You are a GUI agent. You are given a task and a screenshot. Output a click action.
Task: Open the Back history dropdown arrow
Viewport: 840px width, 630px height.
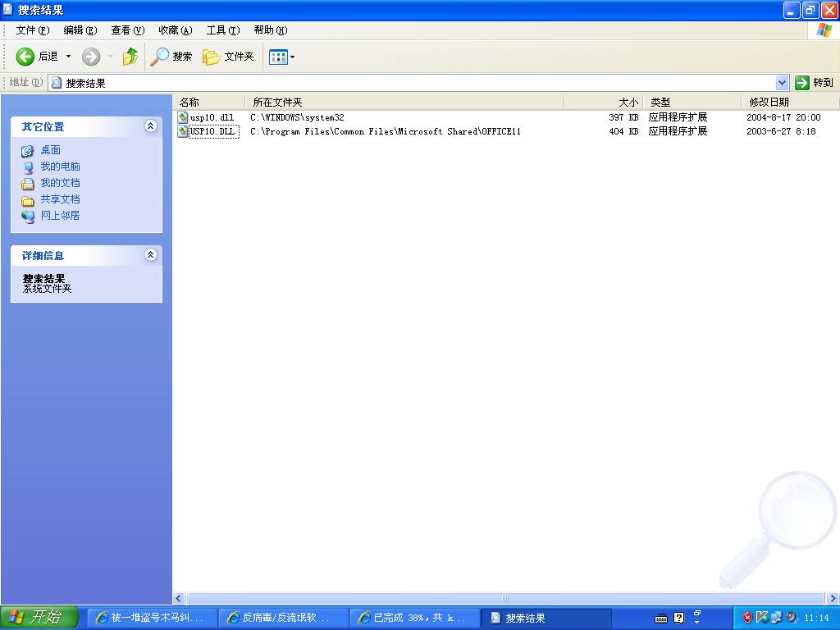pyautogui.click(x=68, y=57)
